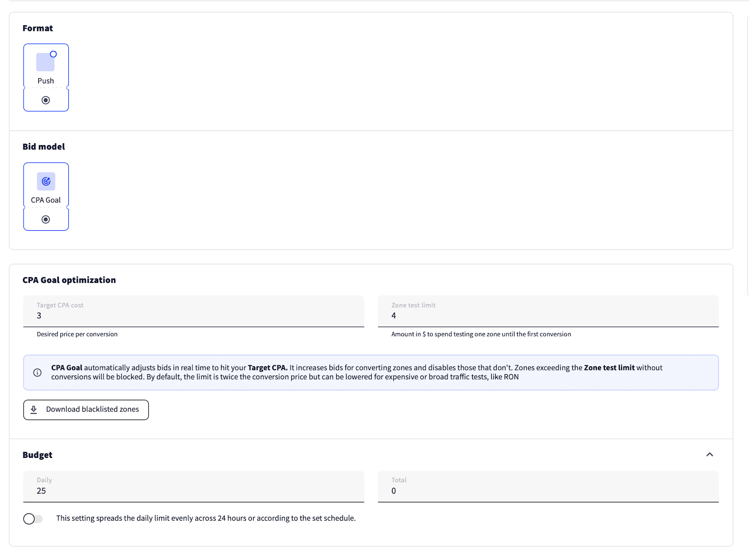Click the CPA Goal label text

click(x=46, y=200)
